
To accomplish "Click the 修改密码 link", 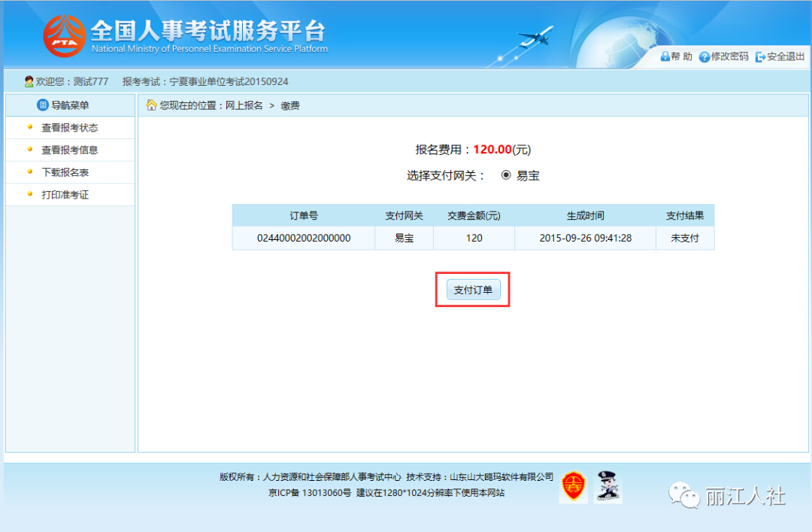I will (729, 56).
